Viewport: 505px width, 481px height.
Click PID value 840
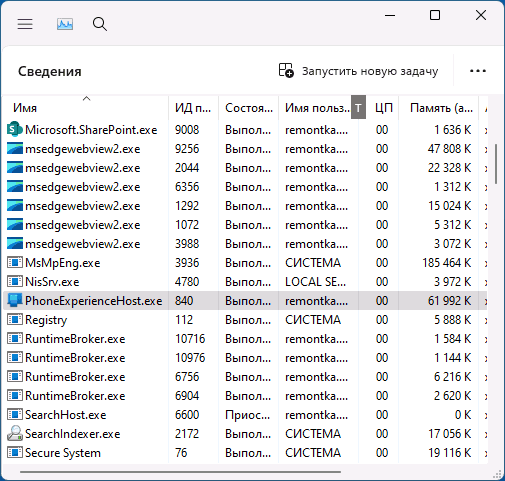[x=184, y=301]
